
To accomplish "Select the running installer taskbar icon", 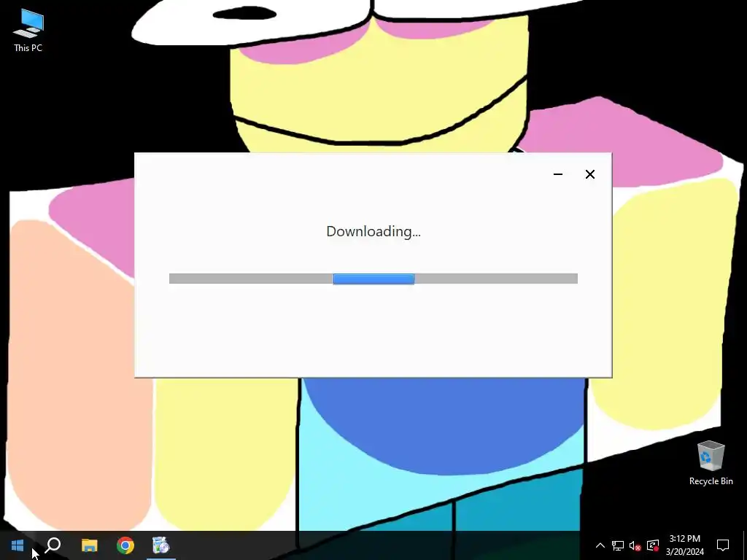I will (x=161, y=545).
